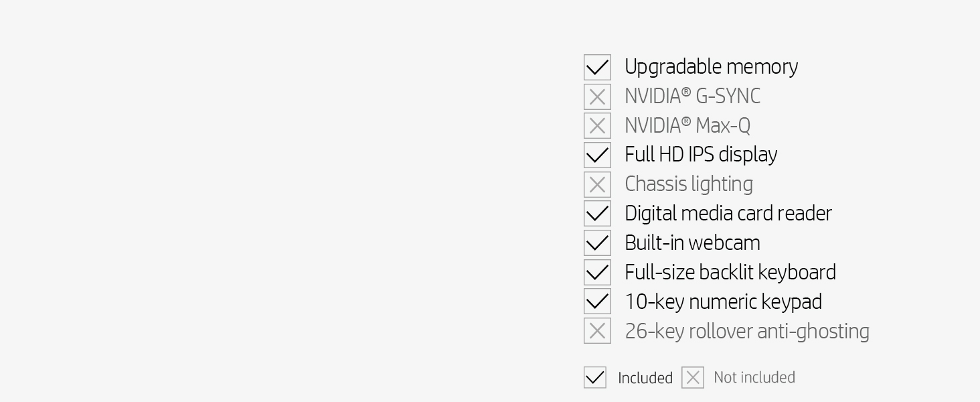
Task: Click the Not included legend text
Action: tap(754, 378)
